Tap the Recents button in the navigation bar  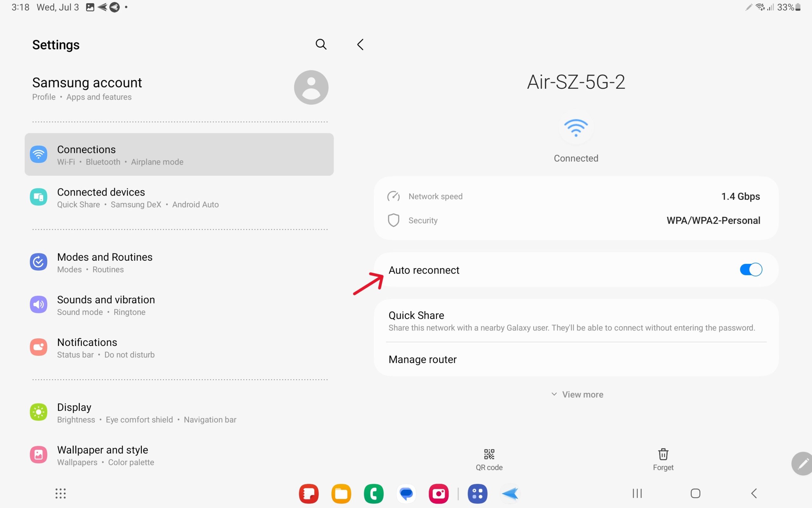(636, 493)
